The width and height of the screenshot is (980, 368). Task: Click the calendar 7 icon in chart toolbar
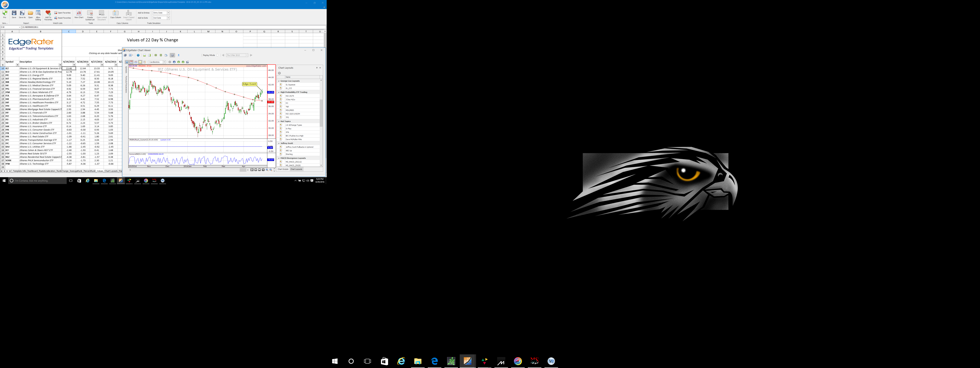(x=131, y=62)
